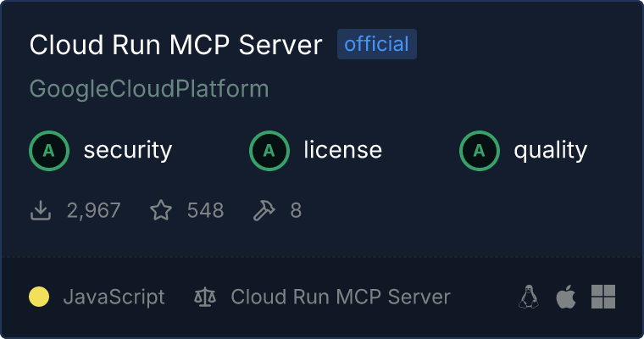Click the hammer tools icon
644x339 pixels.
pyautogui.click(x=265, y=210)
